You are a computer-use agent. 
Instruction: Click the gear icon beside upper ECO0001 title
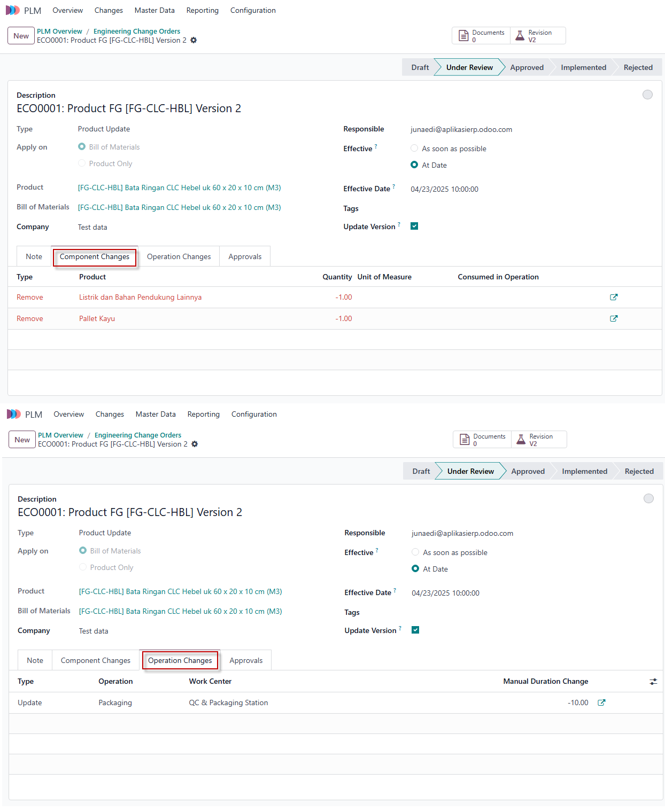(x=194, y=40)
